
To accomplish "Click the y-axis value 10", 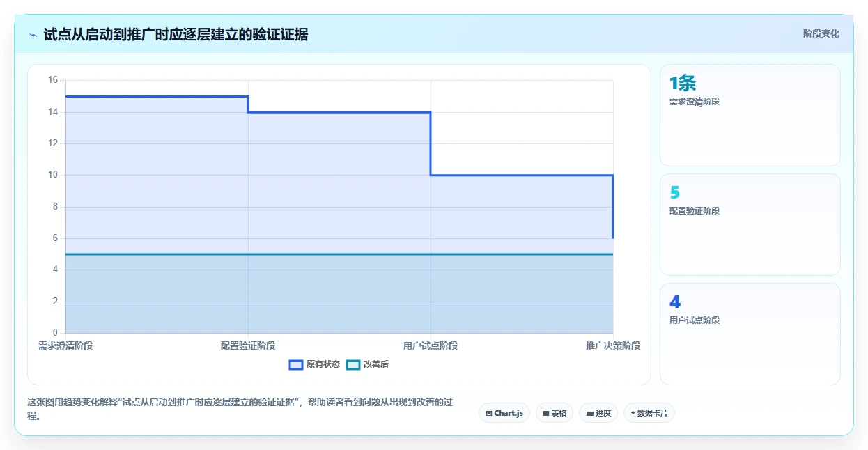I will click(53, 175).
